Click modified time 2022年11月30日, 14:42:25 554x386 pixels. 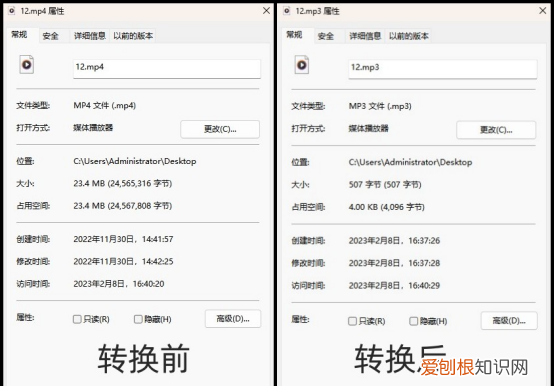[x=123, y=261]
